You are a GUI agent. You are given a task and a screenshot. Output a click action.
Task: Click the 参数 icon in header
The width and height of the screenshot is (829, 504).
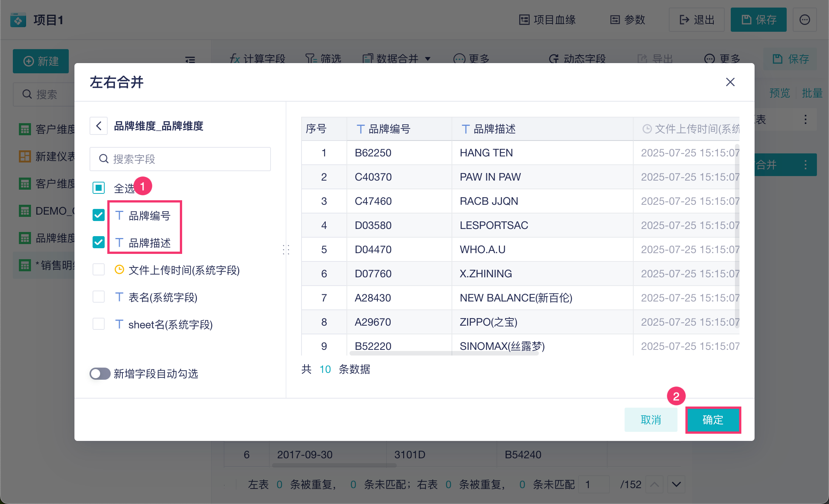pos(615,20)
